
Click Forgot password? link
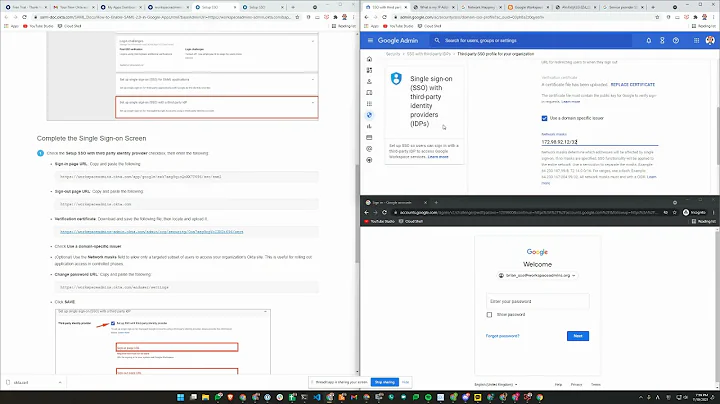[x=502, y=336]
